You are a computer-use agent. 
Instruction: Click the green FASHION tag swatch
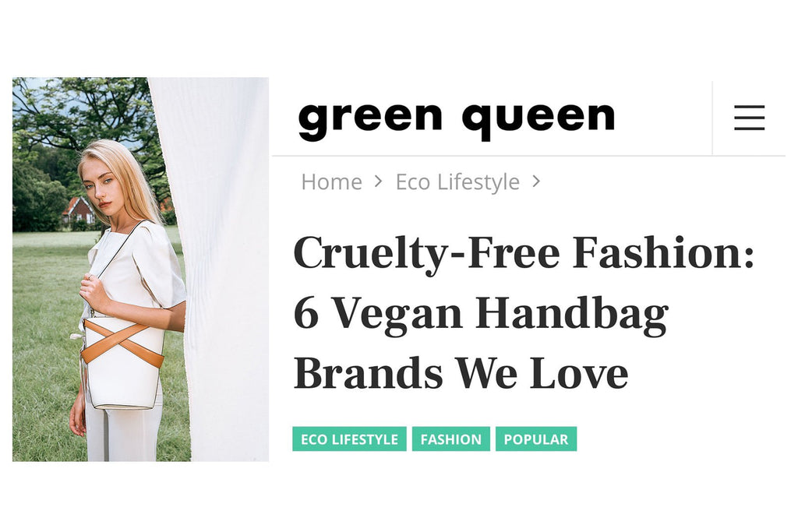[451, 439]
